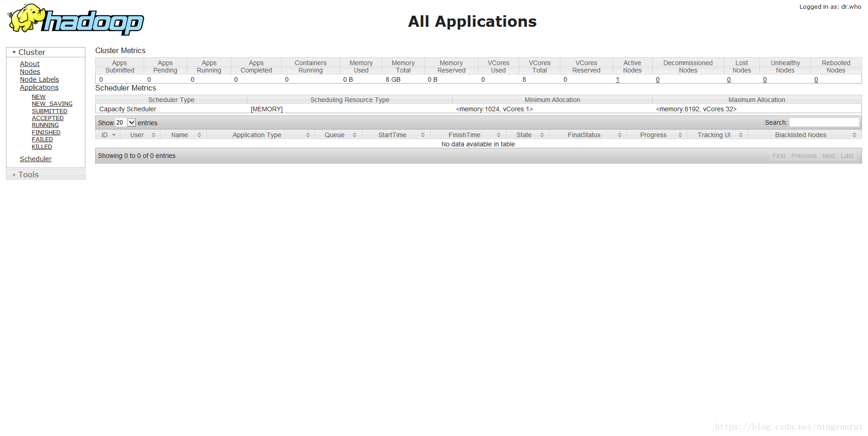
Task: Expand the Tools section
Action: (46, 175)
